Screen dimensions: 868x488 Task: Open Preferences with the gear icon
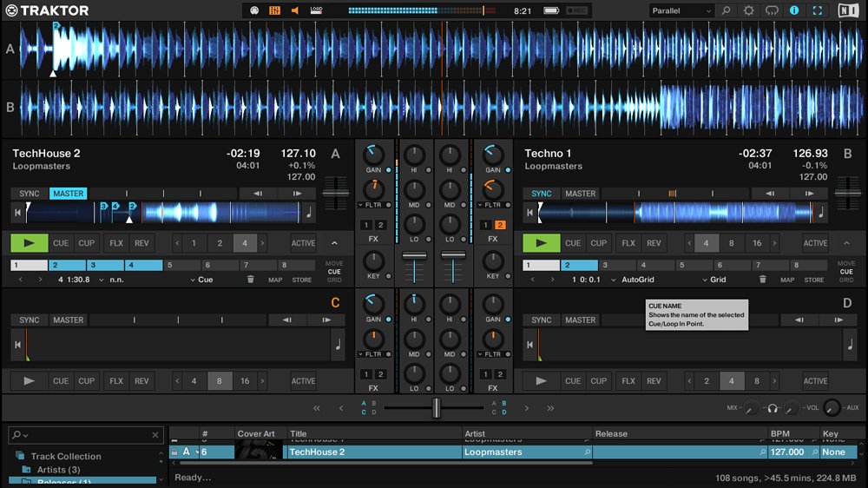point(749,10)
